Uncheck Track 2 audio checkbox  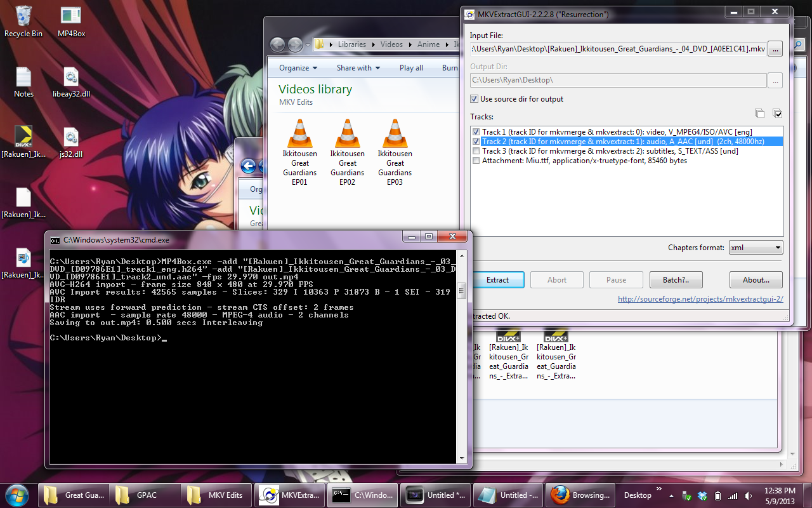(476, 142)
